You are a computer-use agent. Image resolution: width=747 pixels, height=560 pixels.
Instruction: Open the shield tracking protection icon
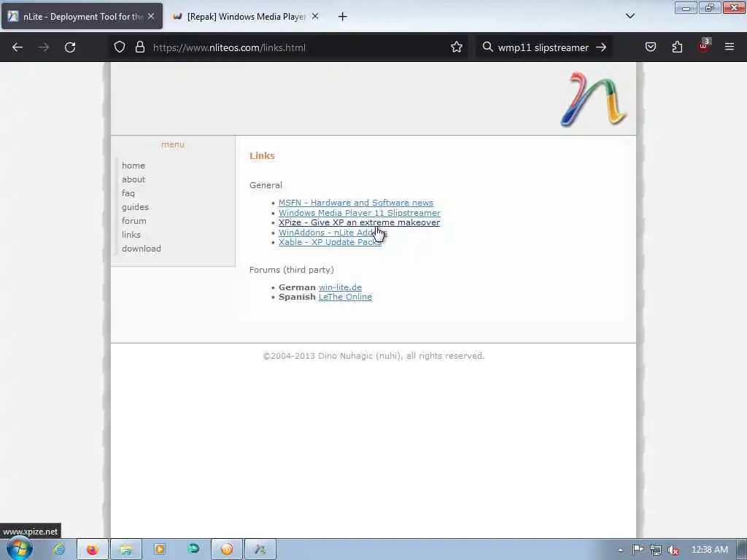pos(120,47)
